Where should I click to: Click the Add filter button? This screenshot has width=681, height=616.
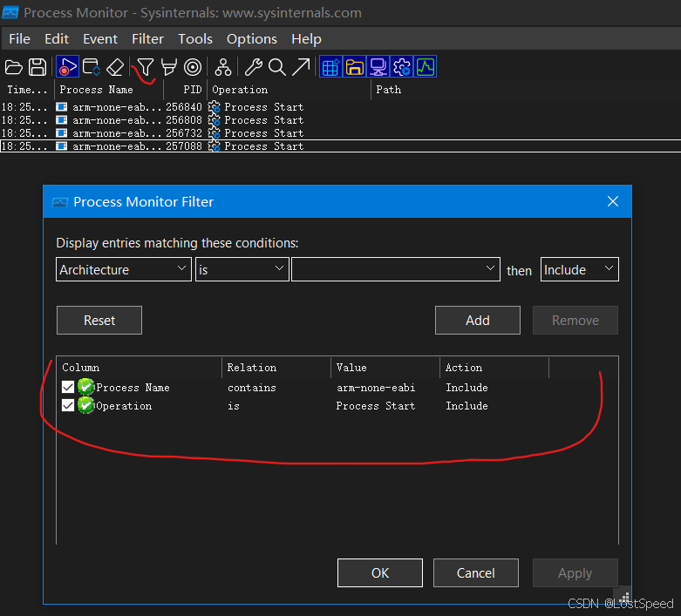click(477, 321)
